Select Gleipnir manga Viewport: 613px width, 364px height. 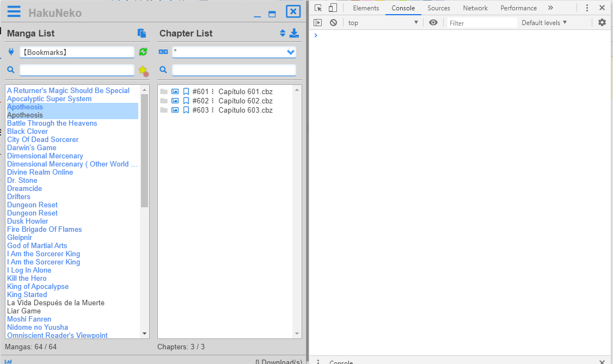coord(20,237)
